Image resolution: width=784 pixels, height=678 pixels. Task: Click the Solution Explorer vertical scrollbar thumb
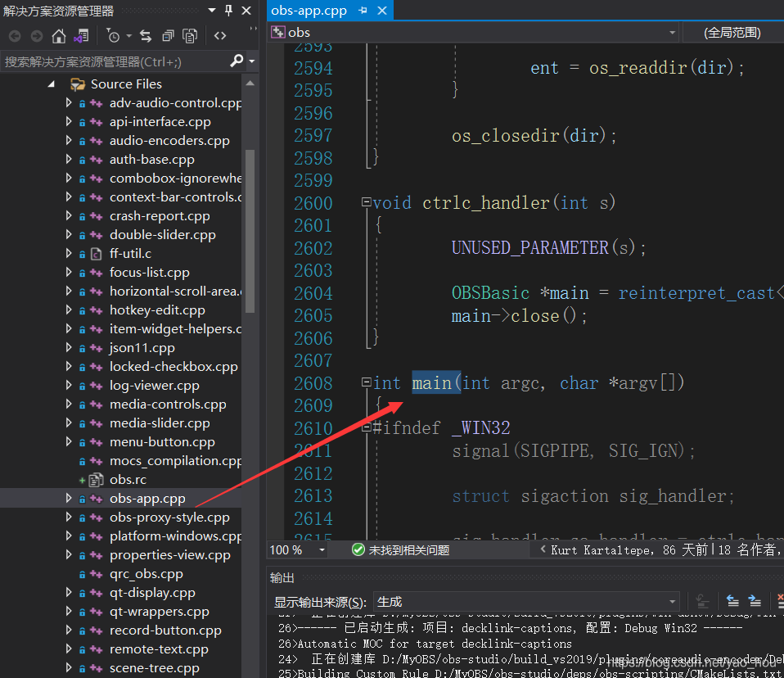coord(250,230)
